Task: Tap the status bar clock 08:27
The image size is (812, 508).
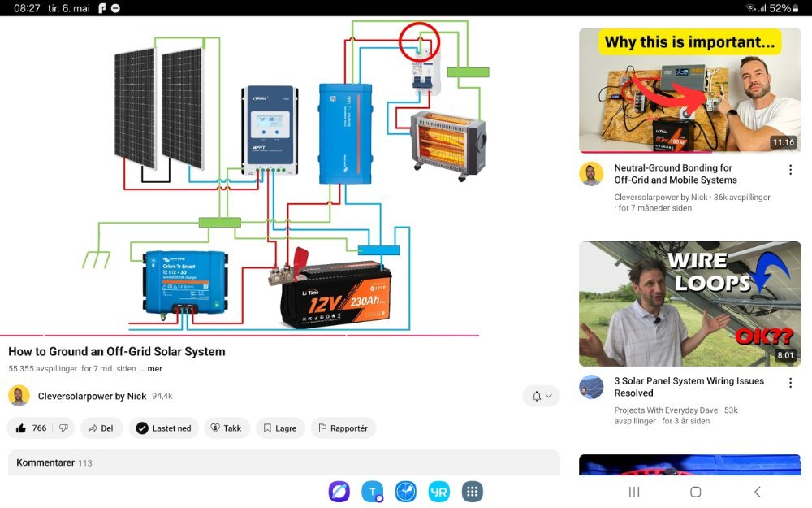Action: point(27,8)
